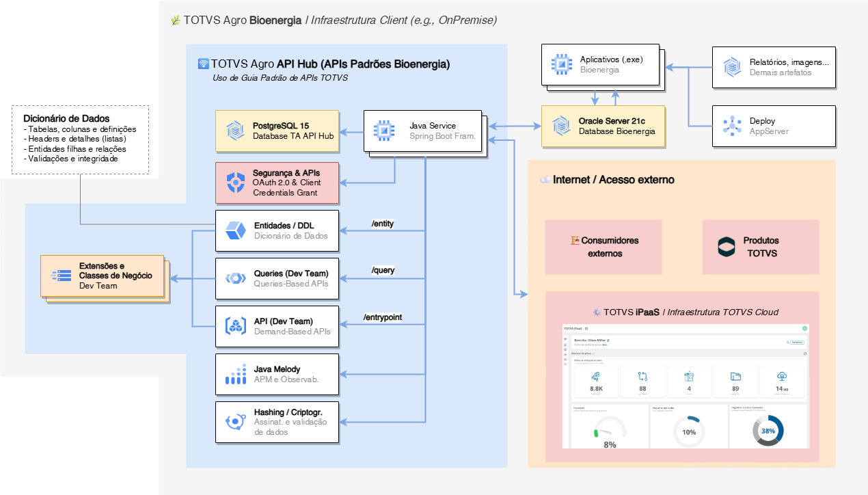Click the Hashing / Criptogr. orbit icon

pyautogui.click(x=236, y=422)
